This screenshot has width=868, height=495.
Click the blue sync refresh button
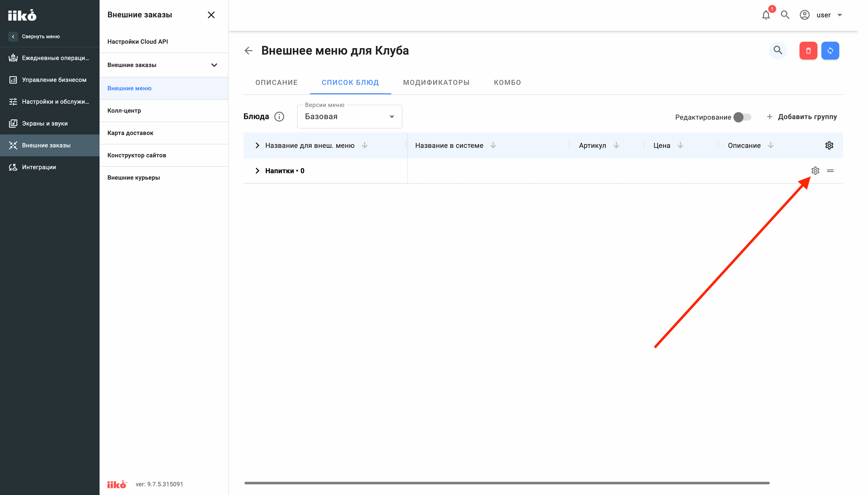click(x=830, y=50)
